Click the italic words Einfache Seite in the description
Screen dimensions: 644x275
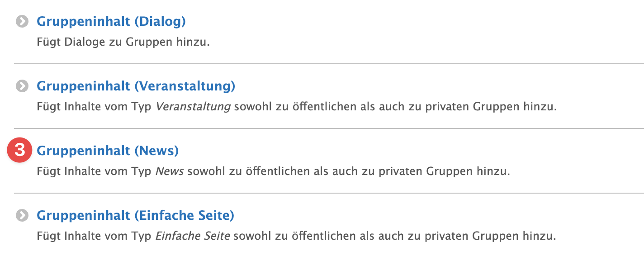pos(193,236)
